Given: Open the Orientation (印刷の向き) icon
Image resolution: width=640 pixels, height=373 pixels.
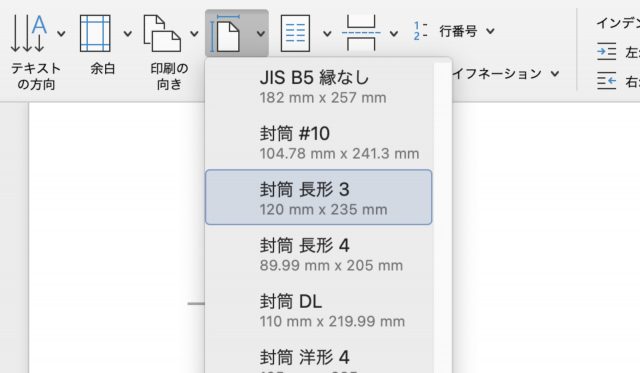Looking at the screenshot, I should click(x=162, y=33).
